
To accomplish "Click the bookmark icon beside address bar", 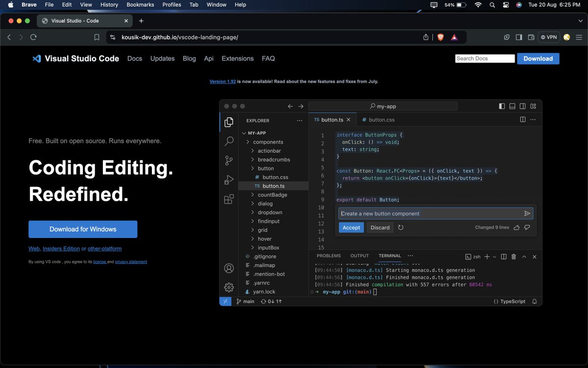I will point(97,37).
